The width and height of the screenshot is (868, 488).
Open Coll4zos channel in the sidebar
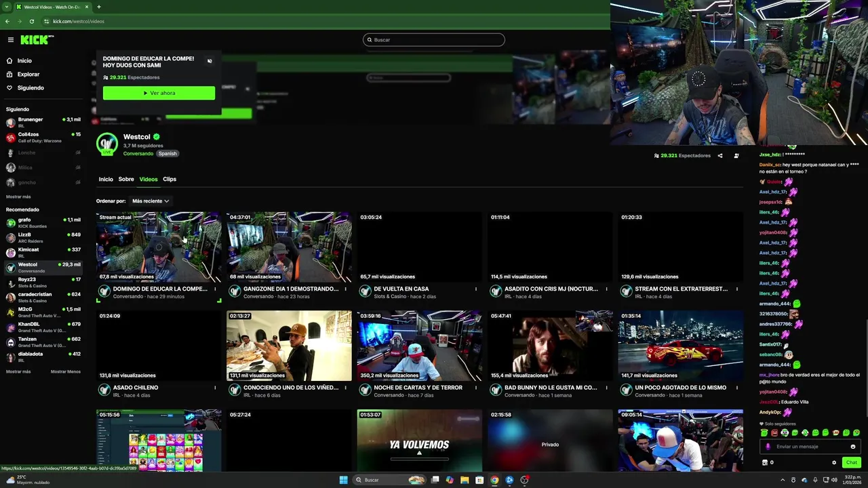click(x=43, y=137)
